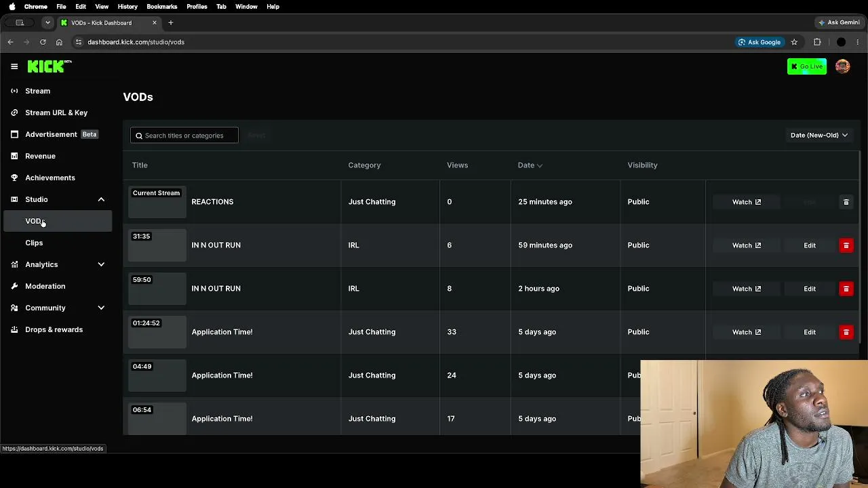
Task: Reload the Kick dashboard page
Action: (x=43, y=42)
